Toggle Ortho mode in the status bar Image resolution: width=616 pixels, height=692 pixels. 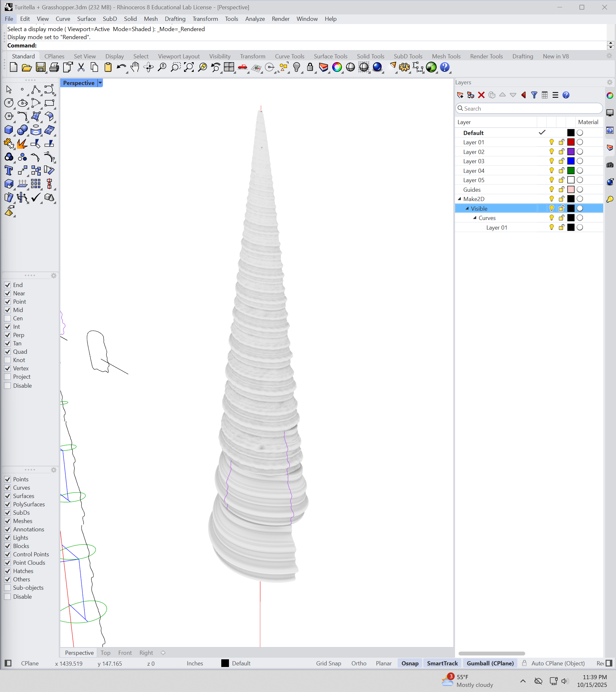coord(359,663)
